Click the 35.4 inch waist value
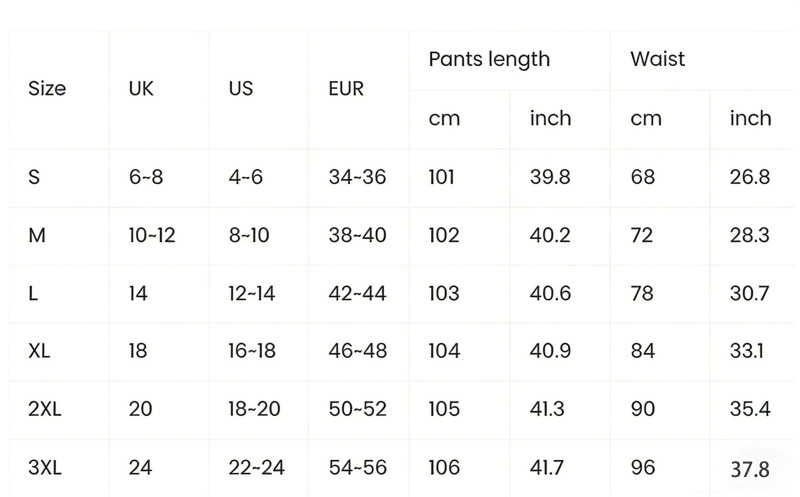Screen dimensions: 800x497 [750, 408]
